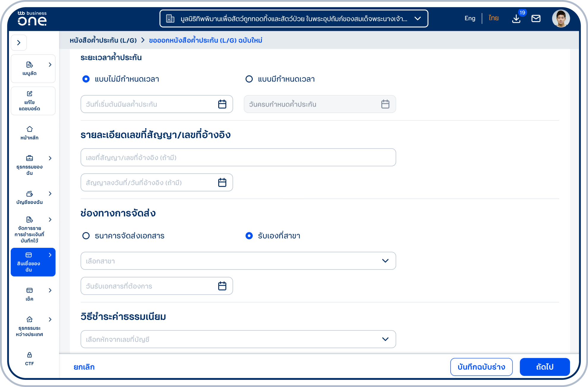Switch language to Eng
The image size is (588, 387).
point(470,18)
